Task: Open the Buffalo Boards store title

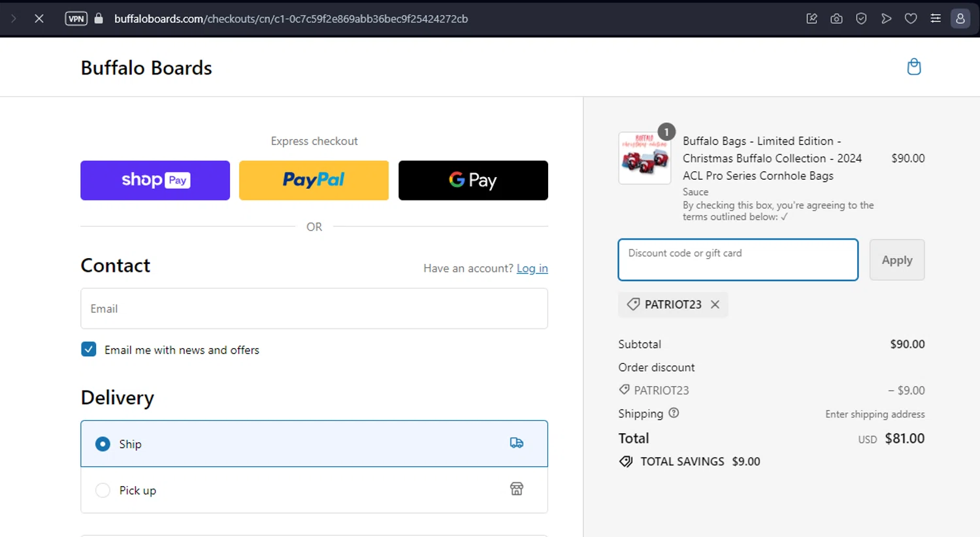Action: tap(146, 68)
